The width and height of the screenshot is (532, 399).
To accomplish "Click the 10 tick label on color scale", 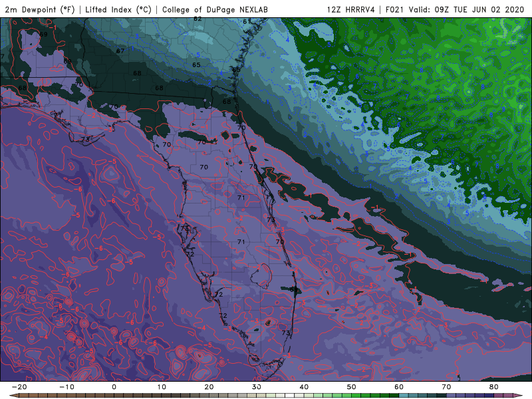I will (162, 387).
